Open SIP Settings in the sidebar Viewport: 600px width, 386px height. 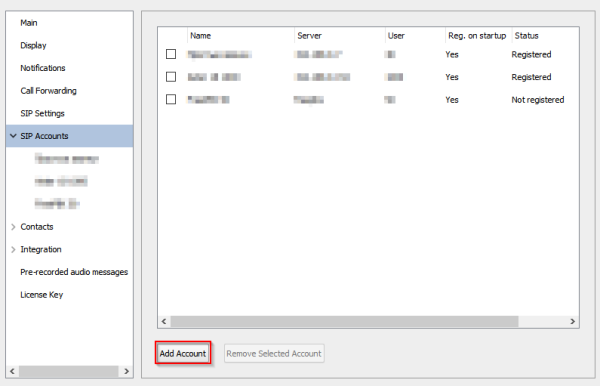[x=42, y=113]
